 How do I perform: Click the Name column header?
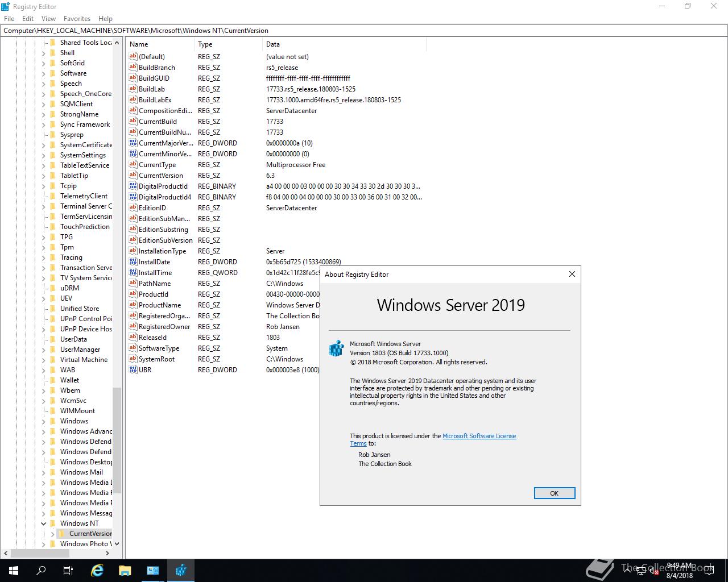point(161,44)
